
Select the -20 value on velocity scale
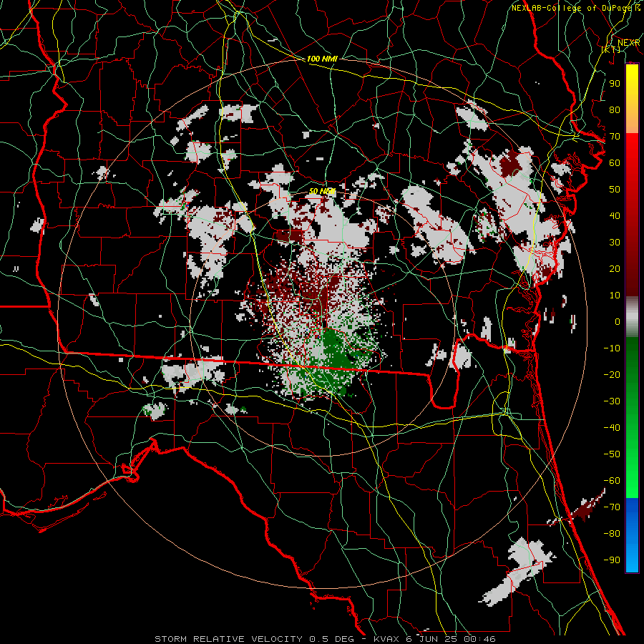[x=612, y=374]
